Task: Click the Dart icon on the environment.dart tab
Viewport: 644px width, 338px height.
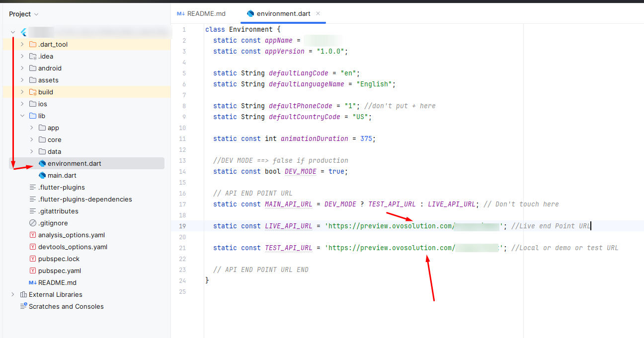Action: click(249, 14)
